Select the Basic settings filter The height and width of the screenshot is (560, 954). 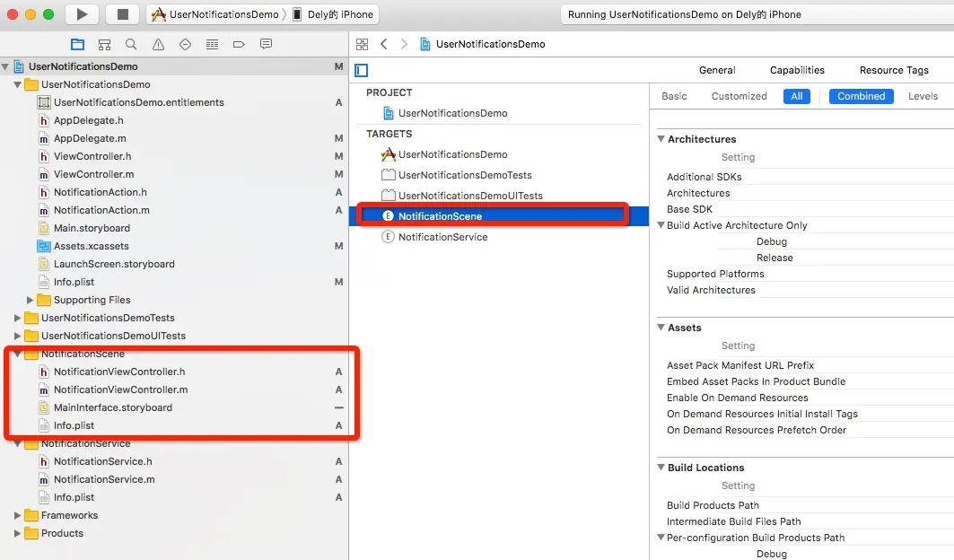coord(674,96)
